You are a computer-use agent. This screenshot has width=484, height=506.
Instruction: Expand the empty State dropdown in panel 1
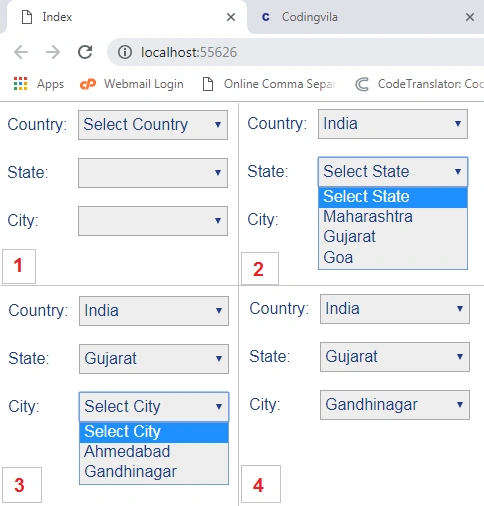coord(153,173)
